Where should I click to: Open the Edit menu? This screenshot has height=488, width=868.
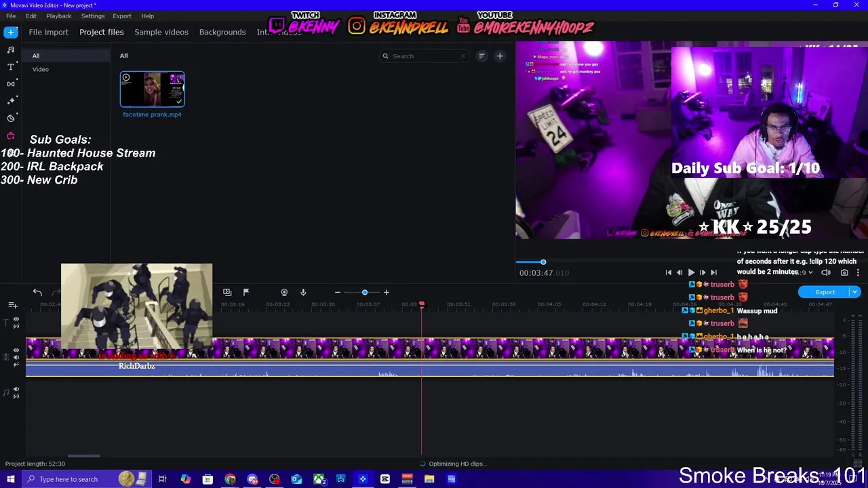coord(31,16)
